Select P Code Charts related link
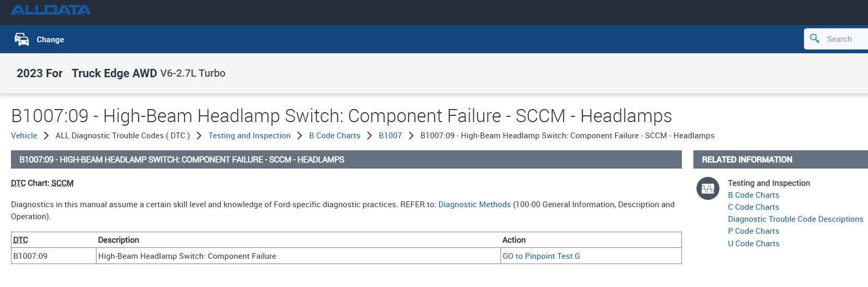This screenshot has width=868, height=287. (753, 231)
